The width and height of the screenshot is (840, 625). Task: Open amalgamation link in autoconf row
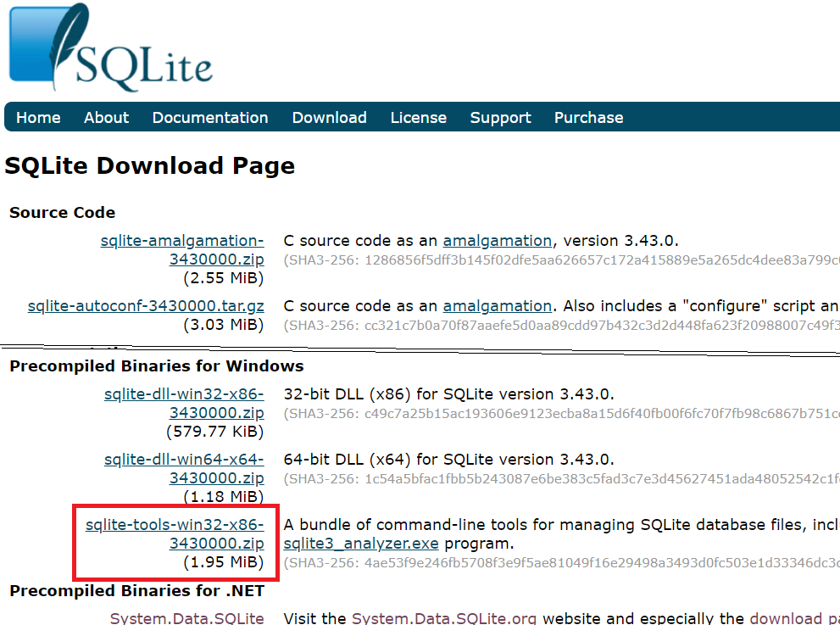[x=498, y=306]
